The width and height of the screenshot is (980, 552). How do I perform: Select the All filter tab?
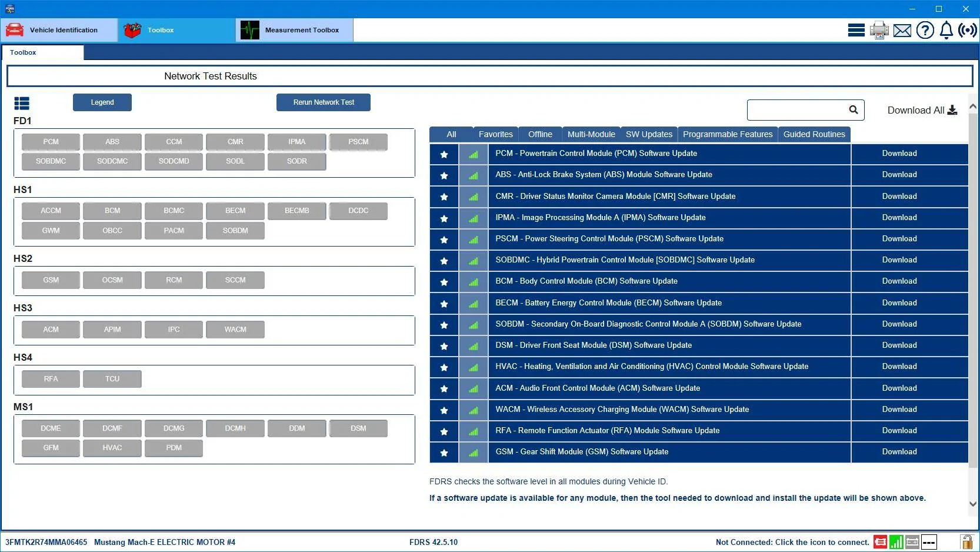click(451, 134)
